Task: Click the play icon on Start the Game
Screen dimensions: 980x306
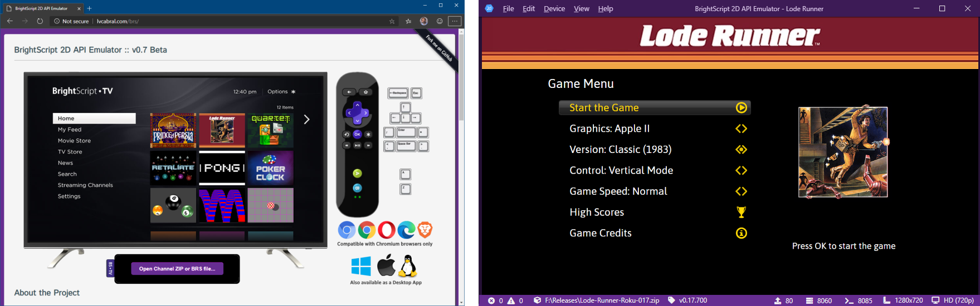Action: (741, 108)
